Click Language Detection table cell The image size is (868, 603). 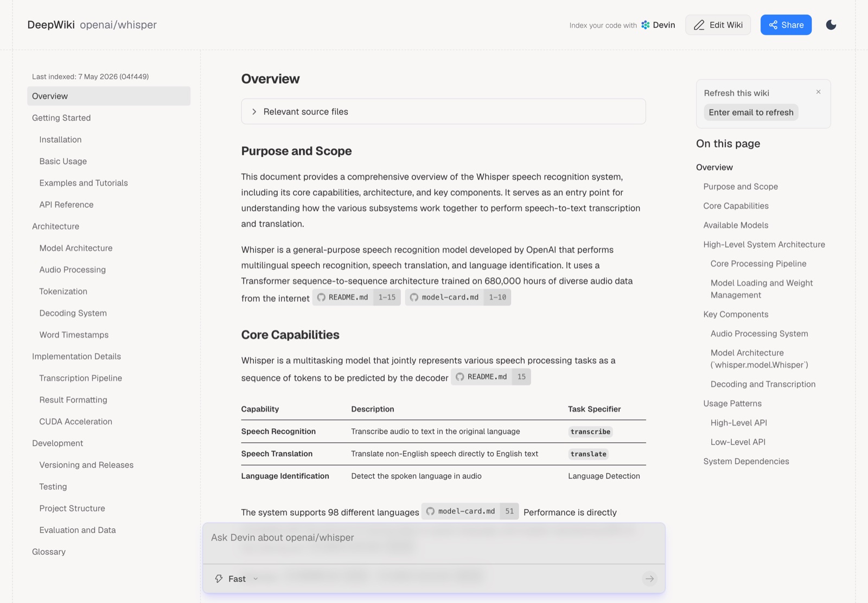(604, 476)
